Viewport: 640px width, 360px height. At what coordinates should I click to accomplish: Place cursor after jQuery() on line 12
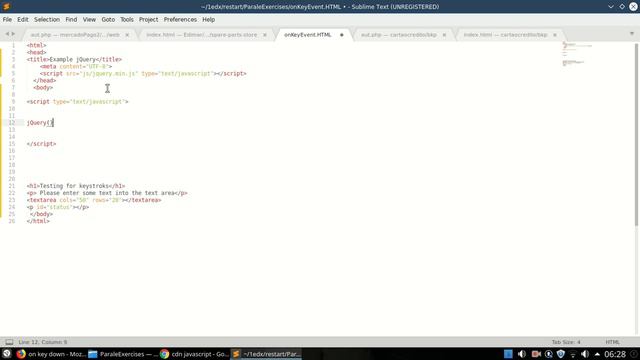click(53, 122)
